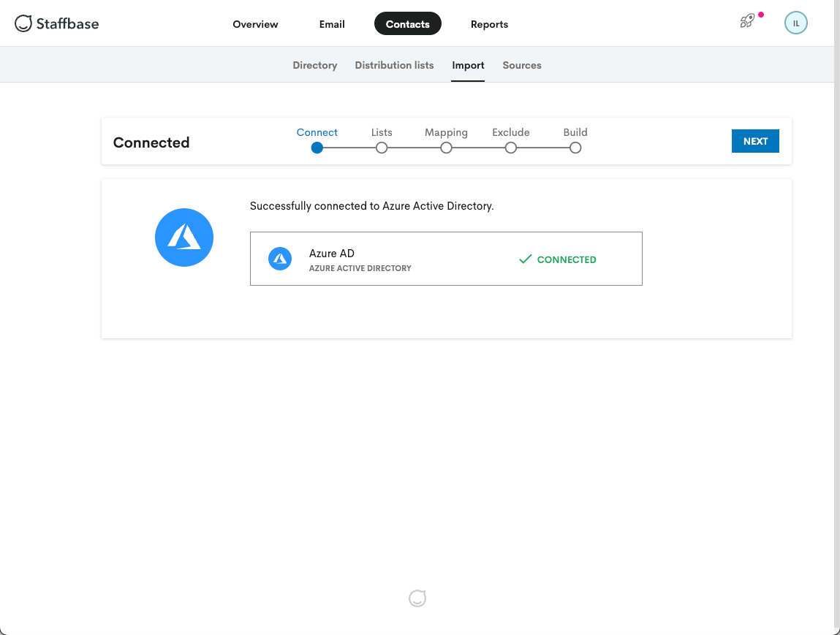The width and height of the screenshot is (840, 635).
Task: Click the AZURE ACTIVE DIRECTORY subtitle
Action: (x=360, y=268)
